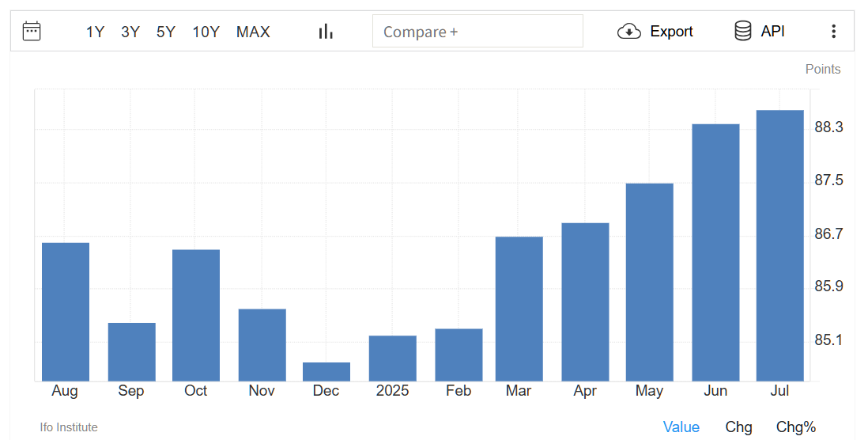Image resolution: width=868 pixels, height=440 pixels.
Task: Select the 5Y time range
Action: [165, 32]
